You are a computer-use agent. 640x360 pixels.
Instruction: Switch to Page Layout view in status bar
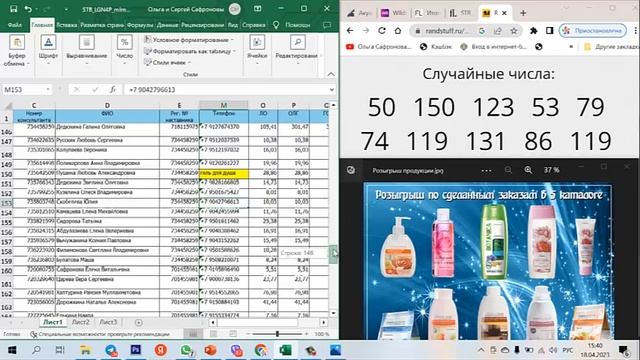(x=213, y=334)
